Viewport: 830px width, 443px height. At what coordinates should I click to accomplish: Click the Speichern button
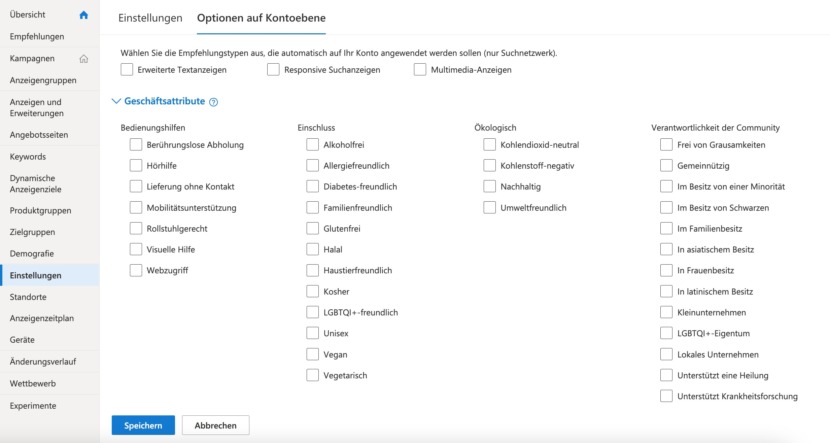[143, 426]
